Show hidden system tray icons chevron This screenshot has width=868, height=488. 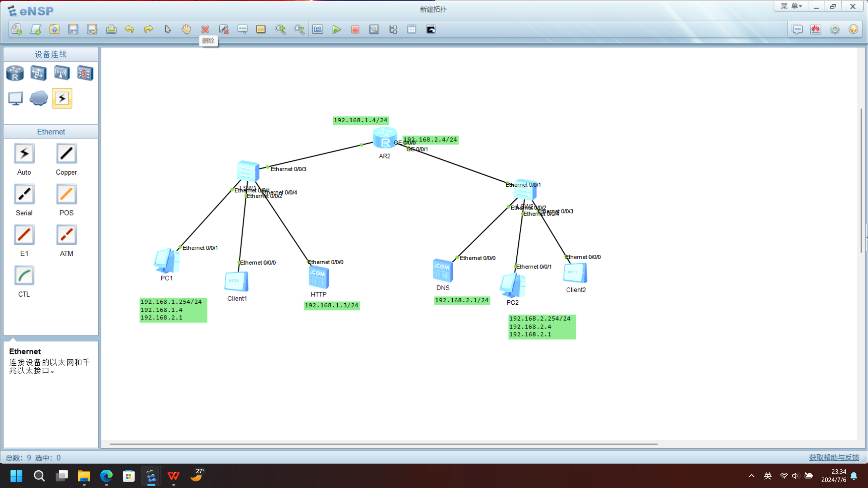751,476
